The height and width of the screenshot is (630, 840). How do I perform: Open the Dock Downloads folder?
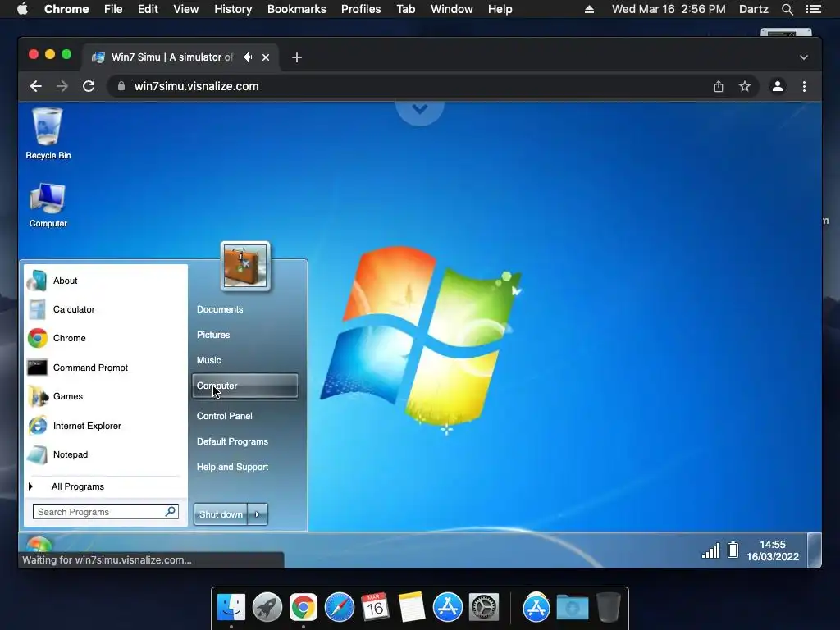click(572, 608)
